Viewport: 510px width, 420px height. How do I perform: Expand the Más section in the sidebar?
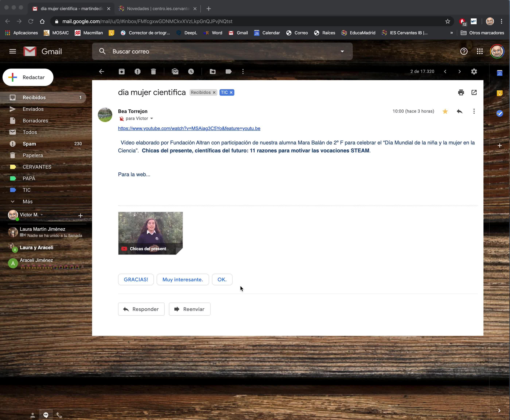click(x=27, y=202)
